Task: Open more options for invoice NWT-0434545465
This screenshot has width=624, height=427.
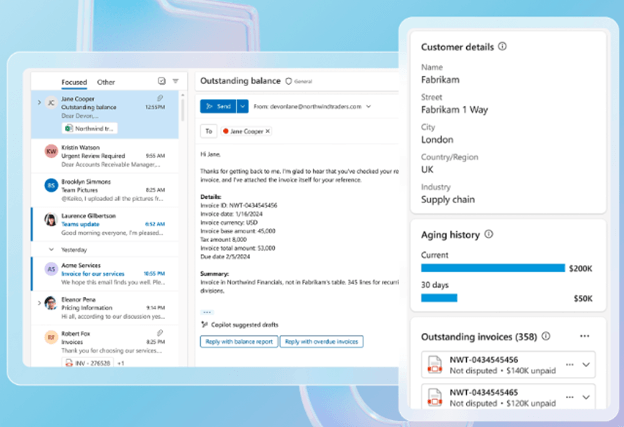Action: 569,397
